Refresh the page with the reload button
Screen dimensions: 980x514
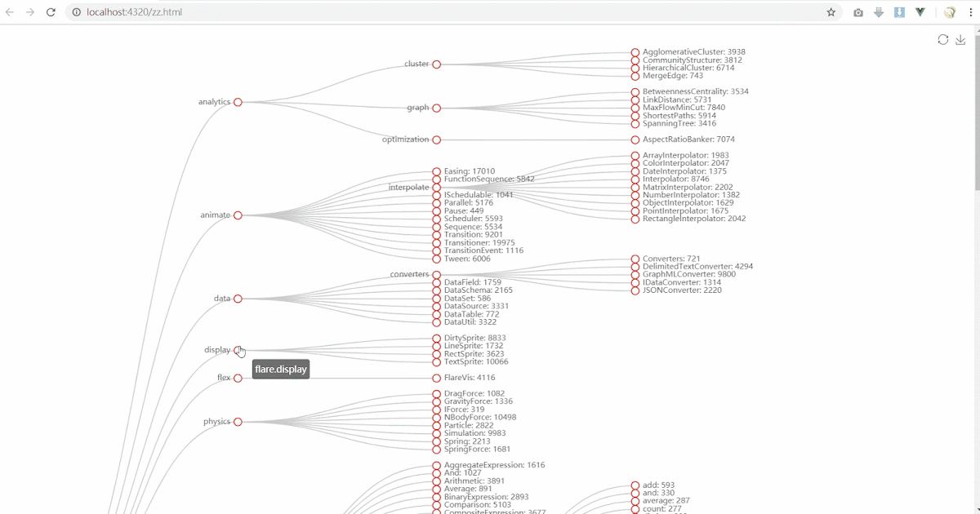point(51,12)
